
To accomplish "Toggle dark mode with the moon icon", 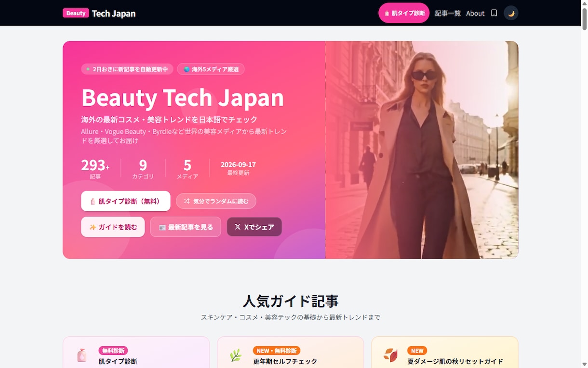I will [x=511, y=13].
